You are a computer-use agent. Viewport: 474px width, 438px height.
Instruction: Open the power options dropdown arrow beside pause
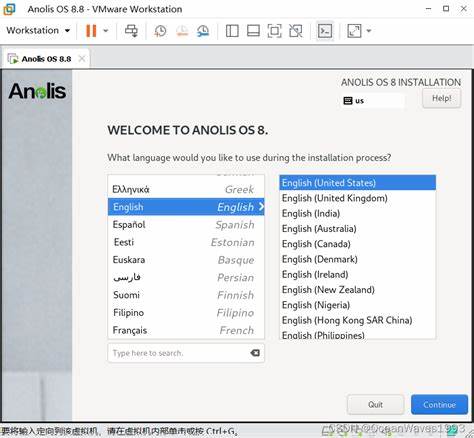(x=106, y=31)
